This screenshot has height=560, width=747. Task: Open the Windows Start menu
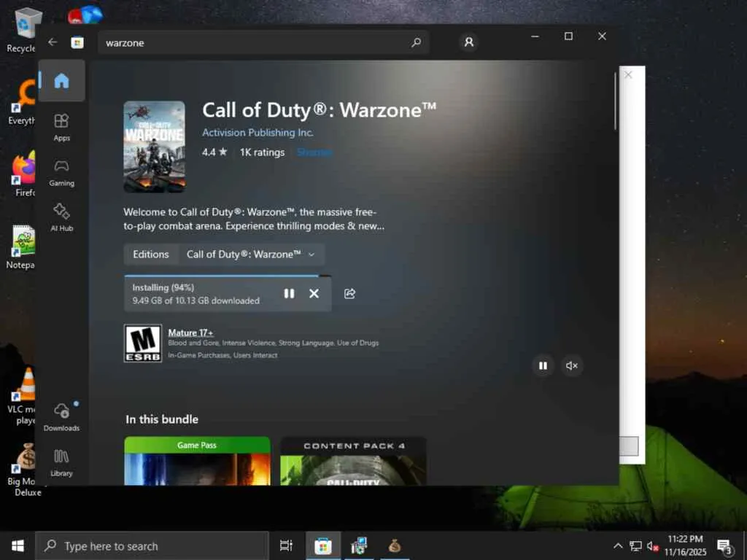pyautogui.click(x=18, y=545)
